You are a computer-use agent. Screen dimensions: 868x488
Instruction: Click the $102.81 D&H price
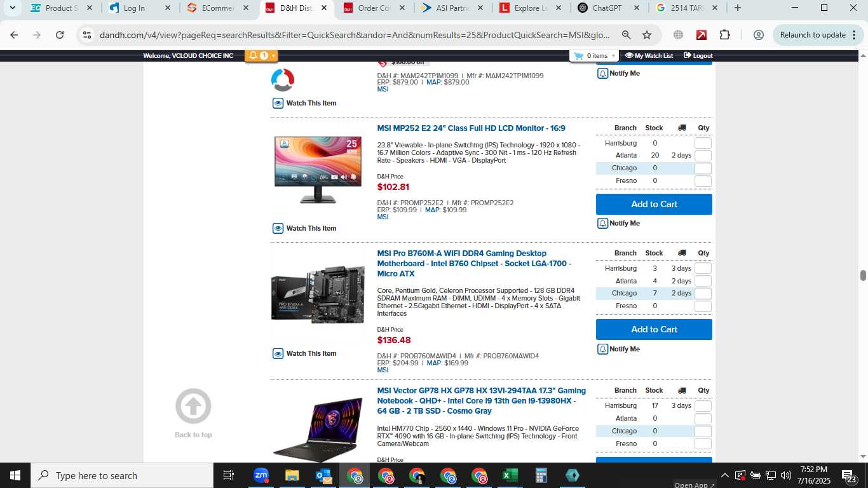tap(393, 187)
